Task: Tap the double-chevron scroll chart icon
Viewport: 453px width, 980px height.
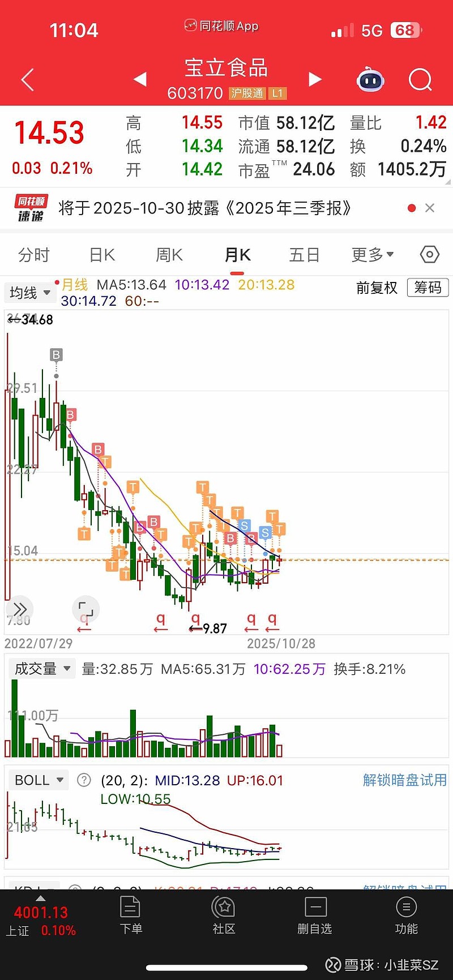Action: coord(20,609)
